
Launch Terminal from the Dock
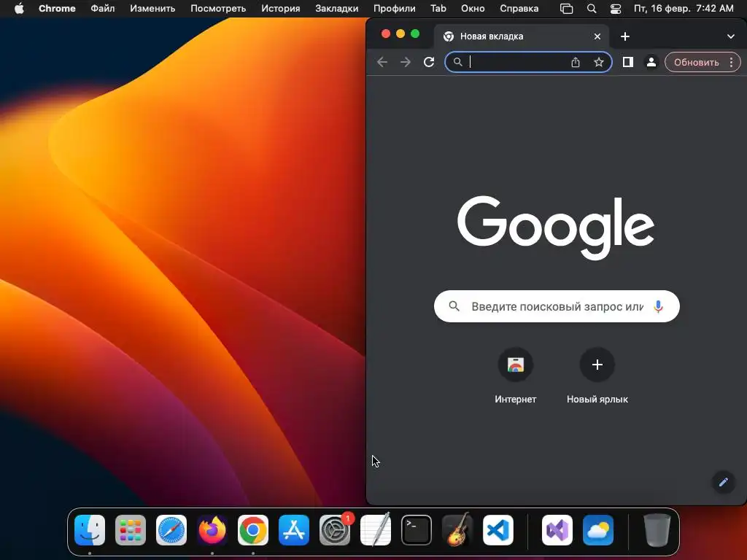[x=417, y=530]
